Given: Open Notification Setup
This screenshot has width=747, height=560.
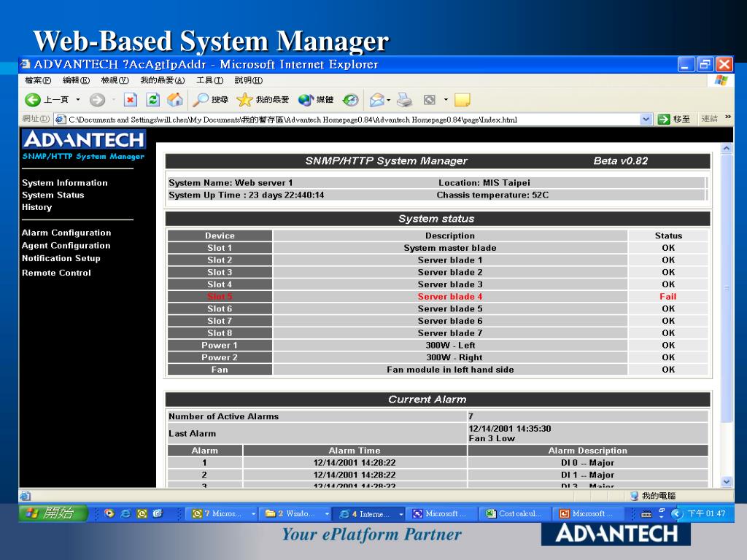Looking at the screenshot, I should click(x=61, y=258).
